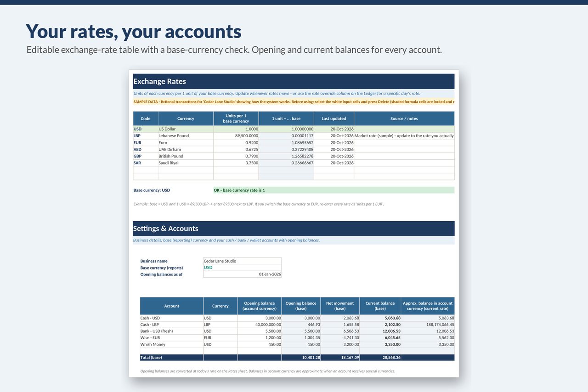Click the 'OK - base currency rate is 1' status

pos(334,190)
